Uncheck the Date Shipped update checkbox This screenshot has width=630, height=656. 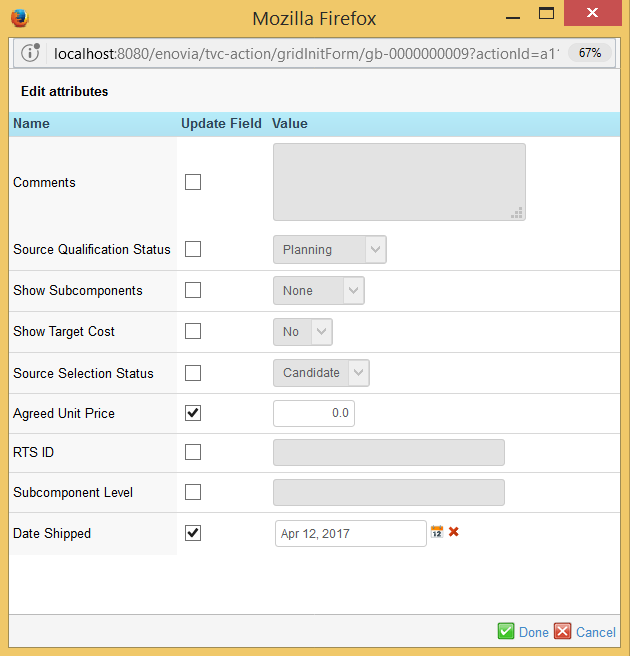click(x=193, y=533)
